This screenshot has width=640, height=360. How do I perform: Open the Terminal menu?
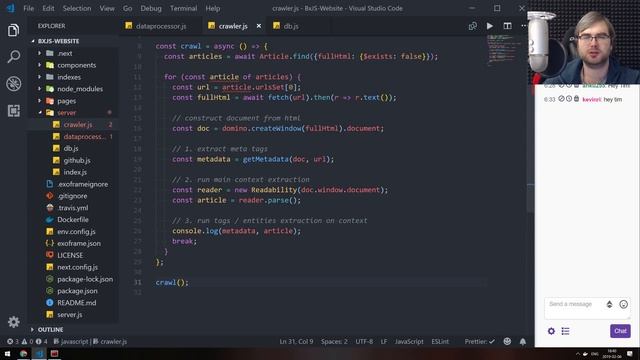[183, 8]
